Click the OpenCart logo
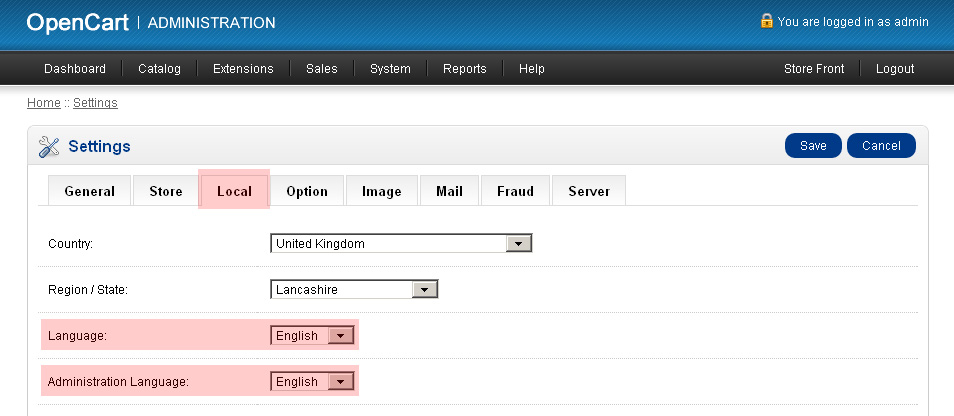Screen dimensions: 954x416 coord(78,22)
